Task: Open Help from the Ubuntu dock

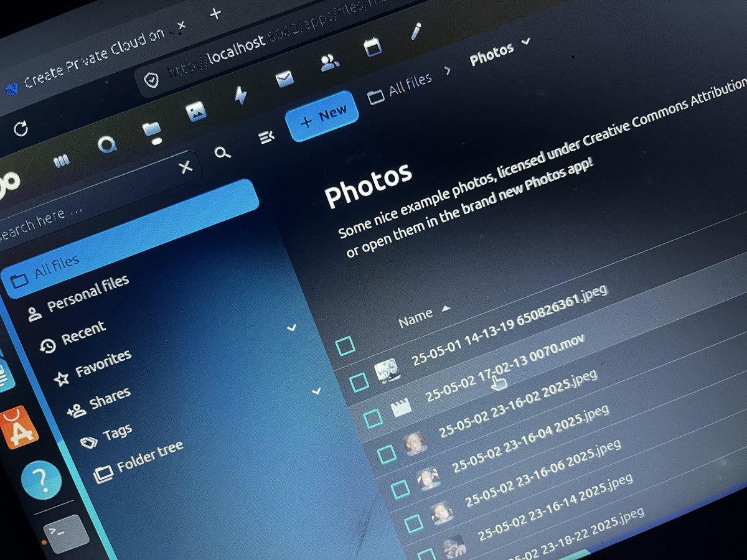Action: point(41,480)
